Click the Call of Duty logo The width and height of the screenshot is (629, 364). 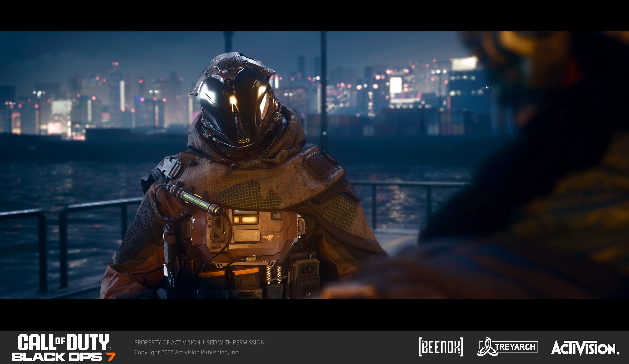point(63,342)
